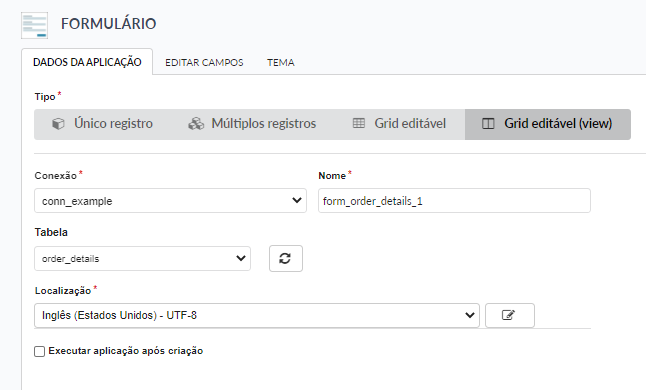Click the Nome field form_order_details_1
This screenshot has height=390, width=646.
[454, 201]
